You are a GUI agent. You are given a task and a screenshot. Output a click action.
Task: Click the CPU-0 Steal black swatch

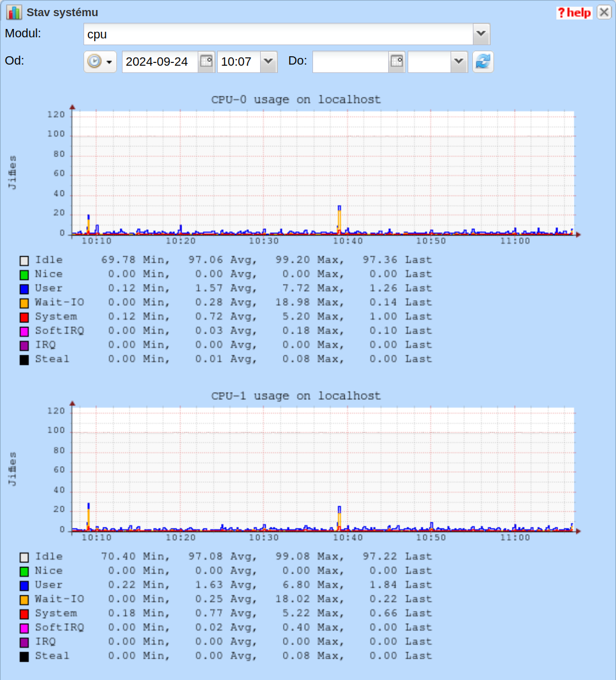[x=24, y=360]
